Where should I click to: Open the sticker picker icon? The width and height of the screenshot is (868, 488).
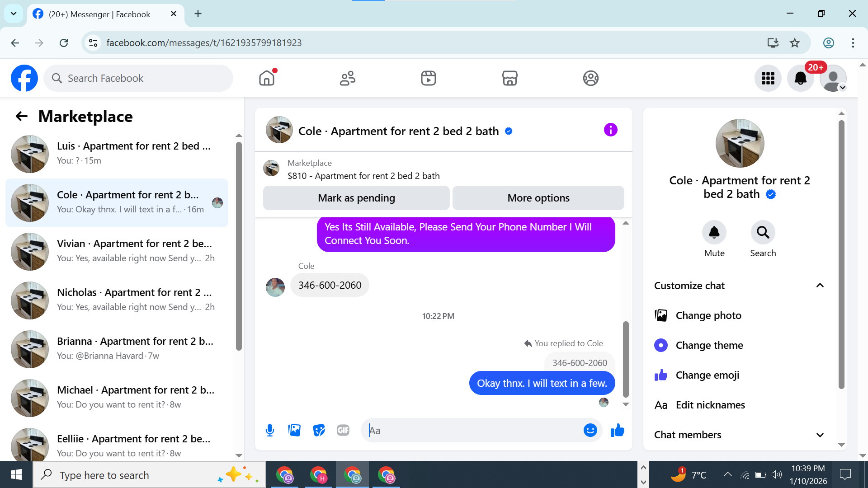point(319,430)
